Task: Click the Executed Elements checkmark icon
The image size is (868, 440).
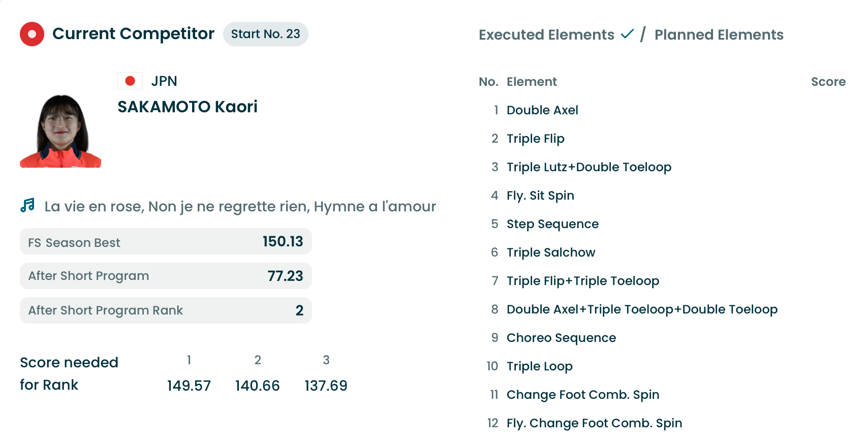Action: [x=627, y=34]
